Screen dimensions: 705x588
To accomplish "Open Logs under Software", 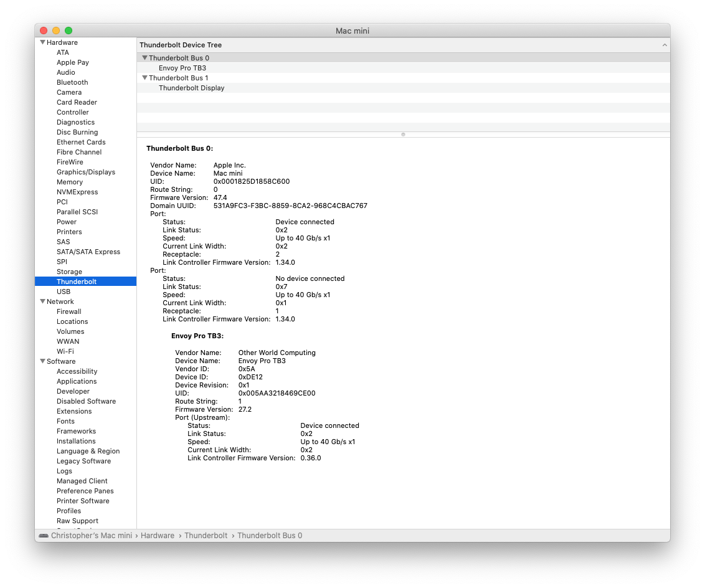I will [x=64, y=471].
